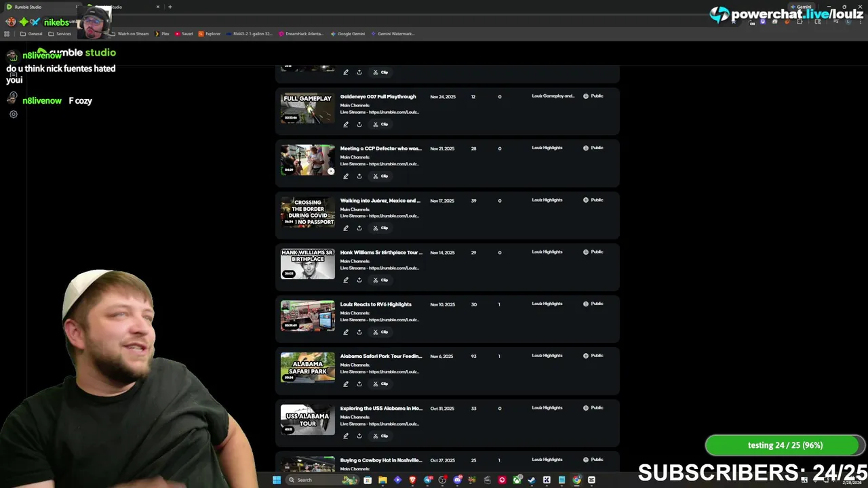868x488 pixels.
Task: Click the Louiz Reacts to RV6 Highlights title
Action: click(376, 304)
